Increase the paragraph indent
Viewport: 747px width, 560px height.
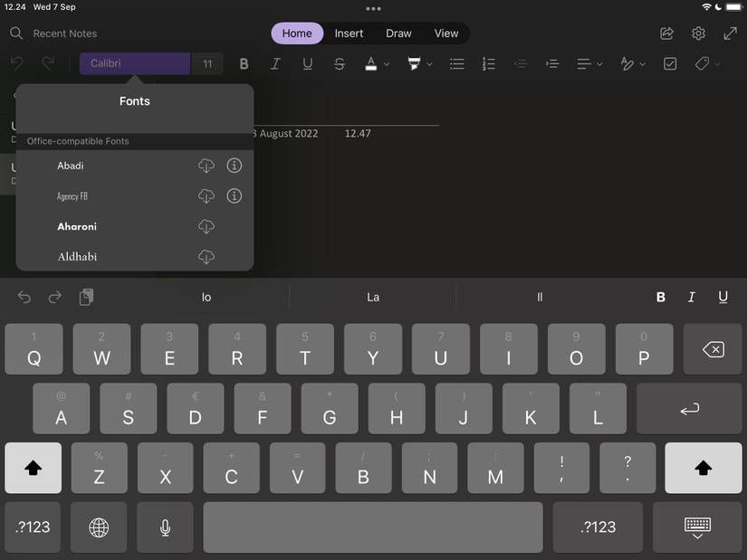551,63
